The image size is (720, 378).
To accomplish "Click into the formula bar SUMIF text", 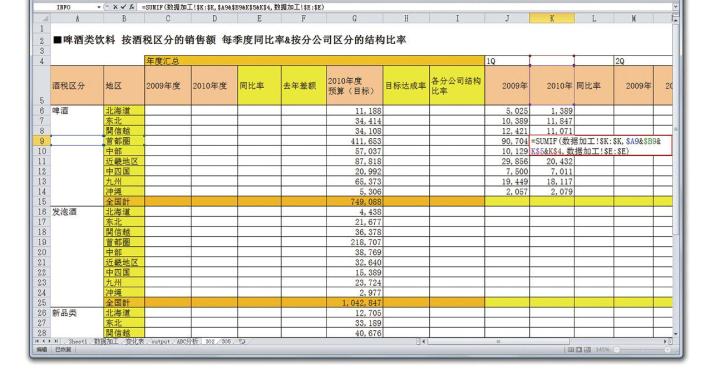I will point(232,7).
